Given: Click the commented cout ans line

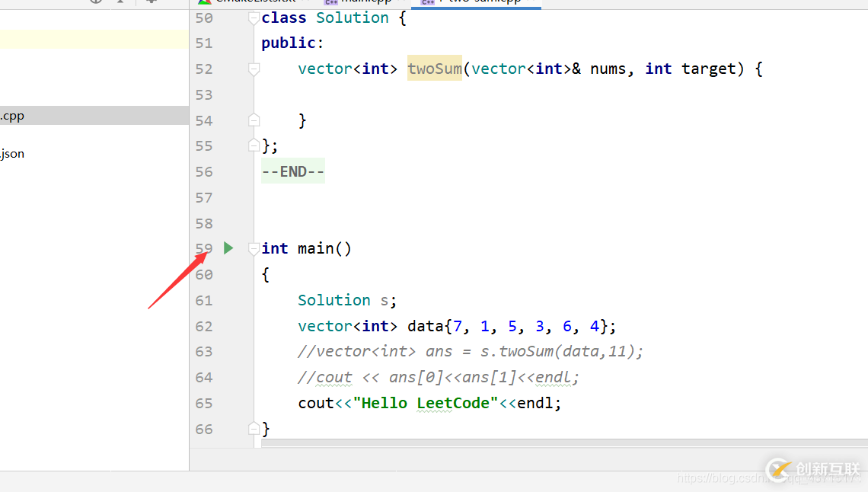Looking at the screenshot, I should (x=439, y=378).
